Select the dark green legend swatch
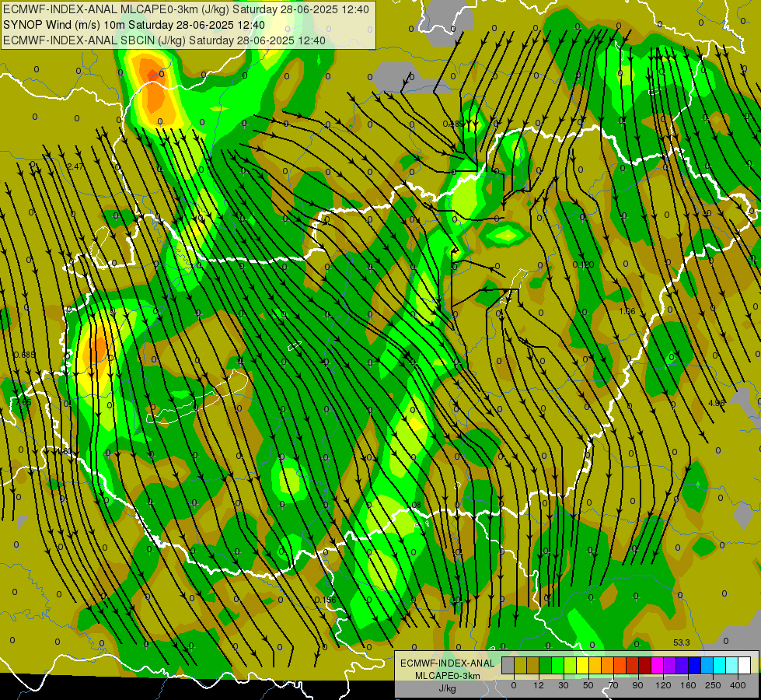Screen dimensions: 761x700 point(546,665)
